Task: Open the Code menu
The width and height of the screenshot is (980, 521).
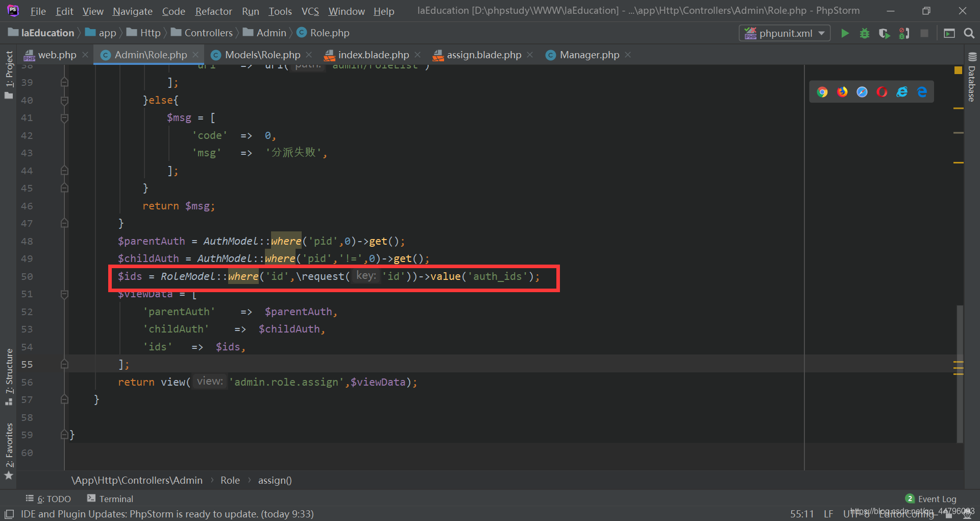Action: 174,11
